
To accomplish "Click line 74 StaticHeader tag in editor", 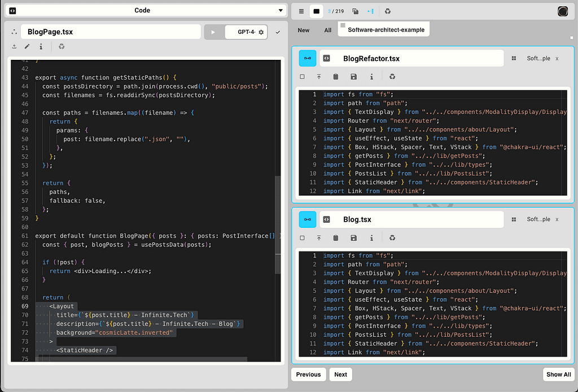I will coord(85,350).
